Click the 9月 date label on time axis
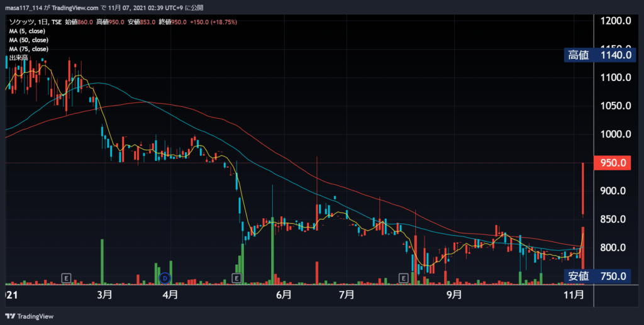Image resolution: width=644 pixels, height=325 pixels. (454, 295)
